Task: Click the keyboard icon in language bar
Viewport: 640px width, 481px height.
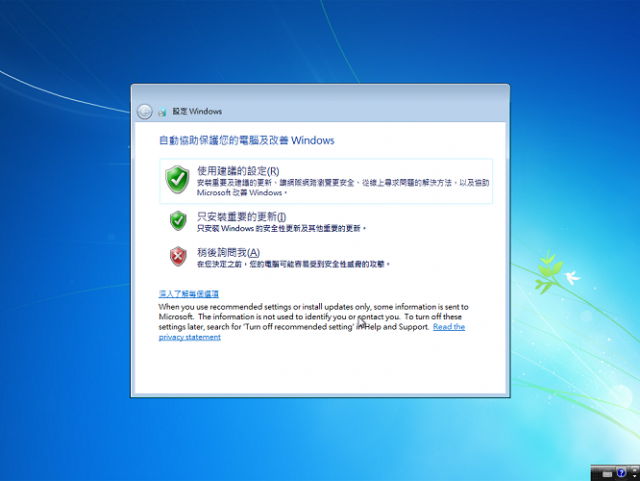Action: click(607, 474)
